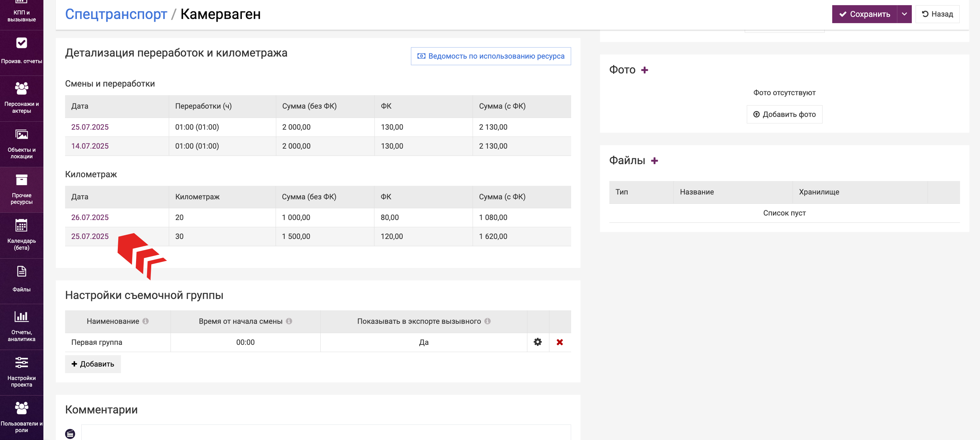Viewport: 980px width, 440px height.
Task: Click the Тип column header in Файлы
Action: (641, 192)
